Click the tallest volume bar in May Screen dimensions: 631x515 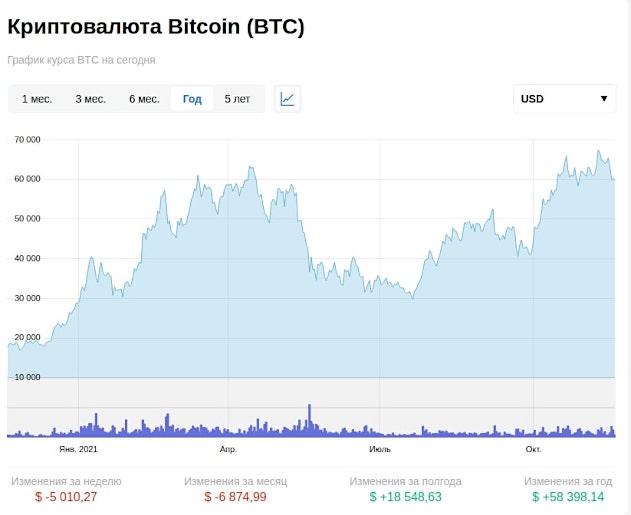click(x=309, y=420)
